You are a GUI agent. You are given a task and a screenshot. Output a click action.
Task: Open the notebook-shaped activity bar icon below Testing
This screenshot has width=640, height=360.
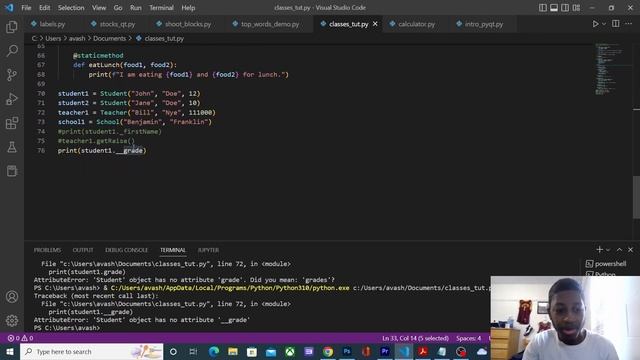coord(12,171)
